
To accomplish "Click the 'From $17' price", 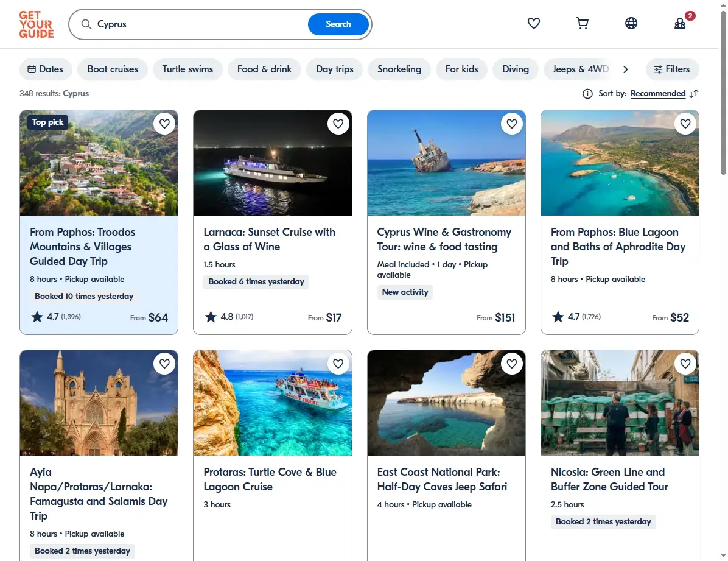I will coord(324,317).
